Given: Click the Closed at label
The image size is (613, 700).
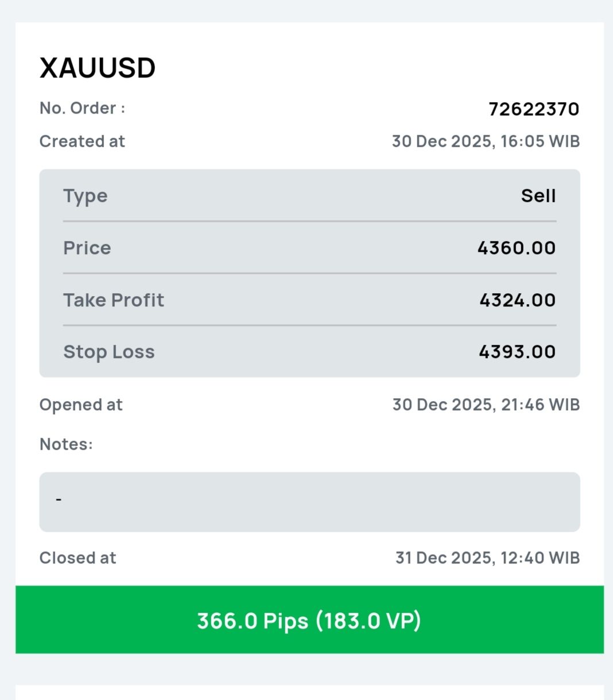Looking at the screenshot, I should point(77,558).
